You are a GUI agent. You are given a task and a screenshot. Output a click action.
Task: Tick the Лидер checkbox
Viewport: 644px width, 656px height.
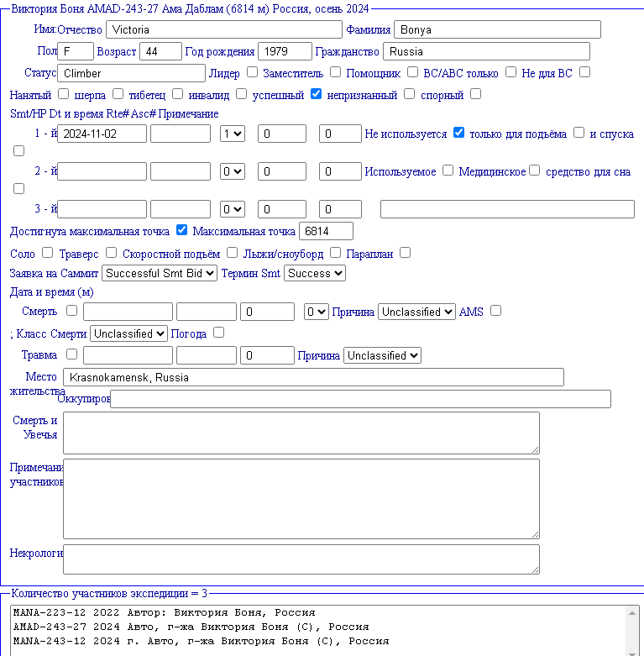(252, 72)
